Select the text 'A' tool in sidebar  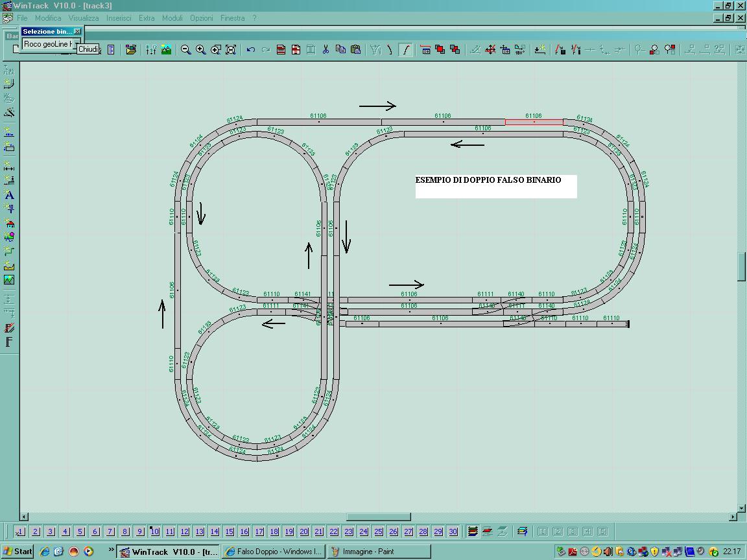point(9,194)
